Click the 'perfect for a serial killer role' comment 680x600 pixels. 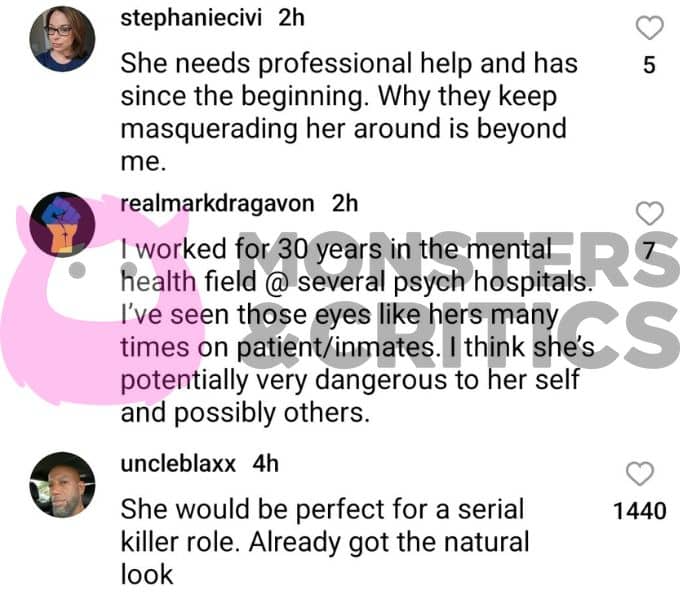pos(325,542)
